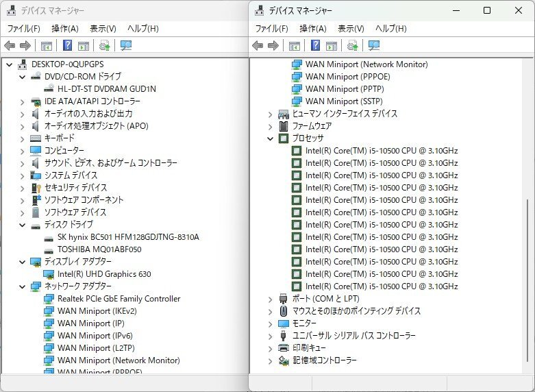Maximize the right Device Manager window
This screenshot has height=392, width=535.
487,10
